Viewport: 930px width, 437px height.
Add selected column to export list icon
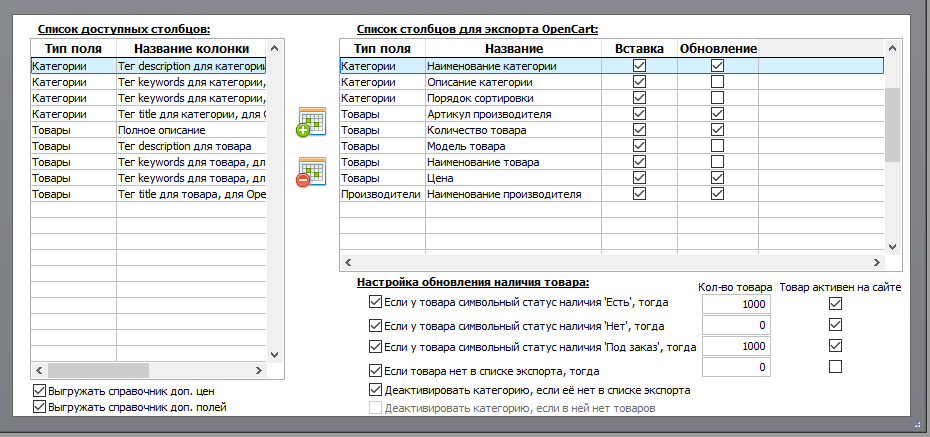coord(311,122)
